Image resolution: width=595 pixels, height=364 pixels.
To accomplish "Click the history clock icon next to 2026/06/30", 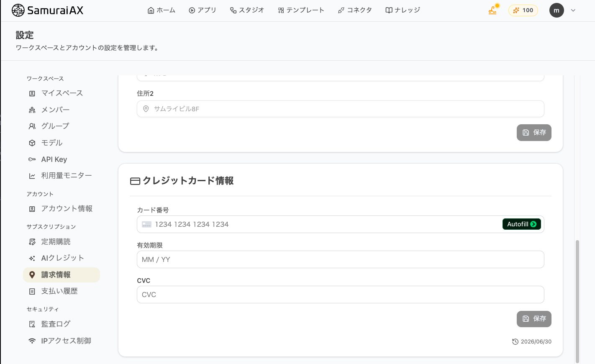I will click(x=515, y=342).
